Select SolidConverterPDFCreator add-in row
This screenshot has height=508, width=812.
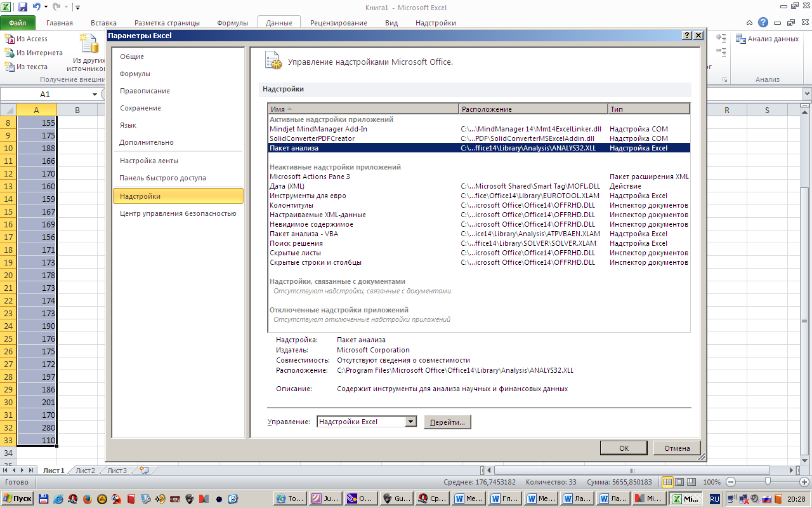pos(479,138)
